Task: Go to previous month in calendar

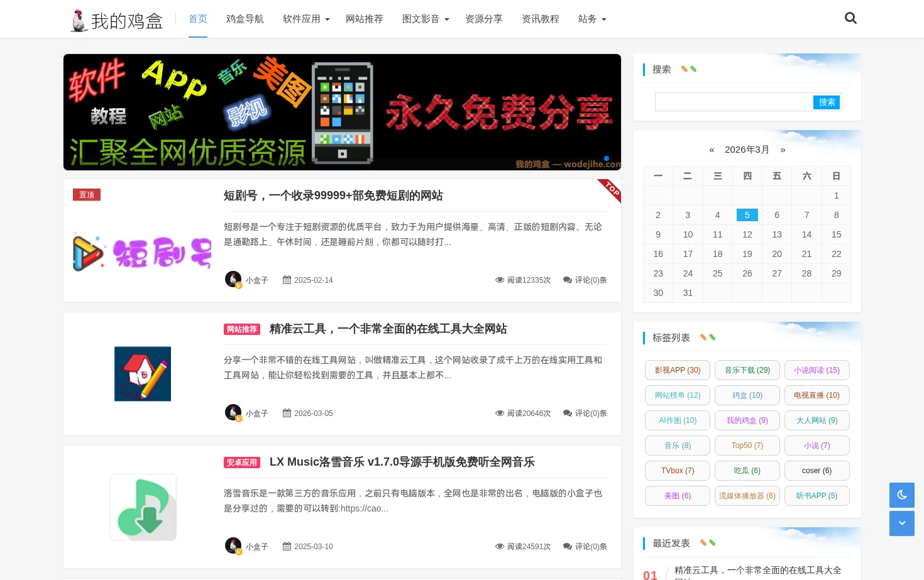Action: (712, 150)
